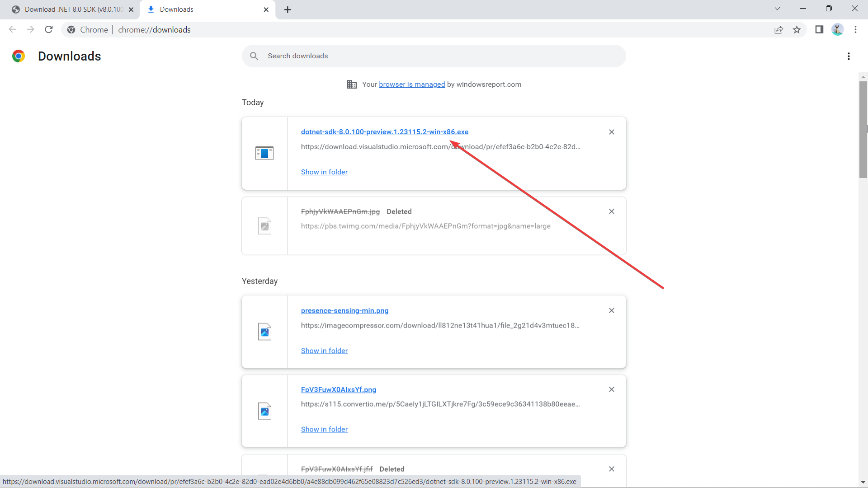Image resolution: width=868 pixels, height=488 pixels.
Task: Open the dotnet-sdk-8.0.100-preview exe link
Action: point(384,132)
